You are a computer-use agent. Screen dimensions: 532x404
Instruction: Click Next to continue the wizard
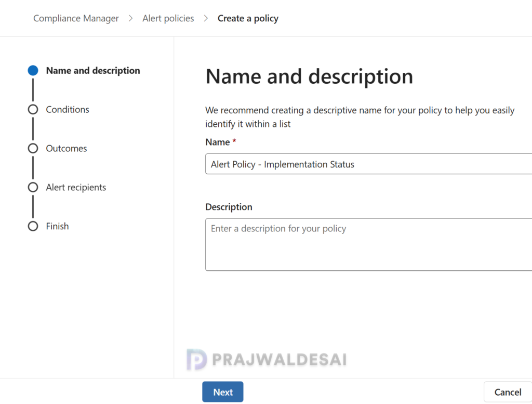(223, 392)
